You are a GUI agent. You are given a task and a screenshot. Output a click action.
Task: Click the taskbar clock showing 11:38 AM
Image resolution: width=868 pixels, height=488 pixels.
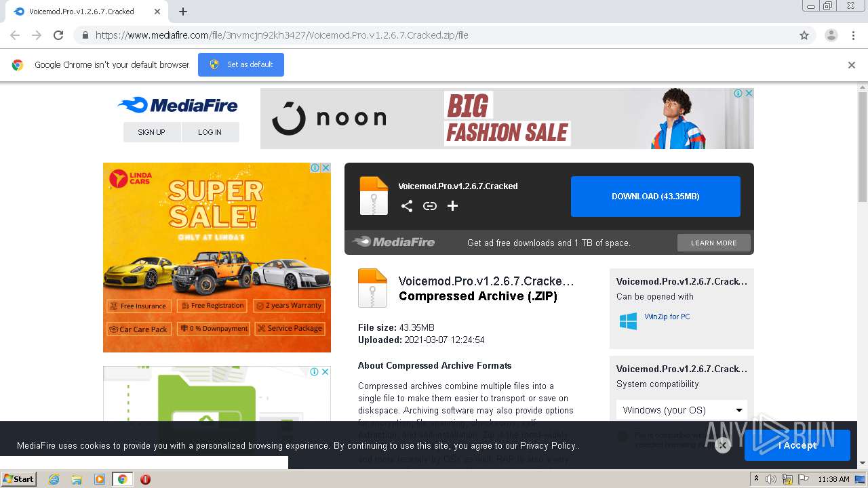click(x=833, y=479)
